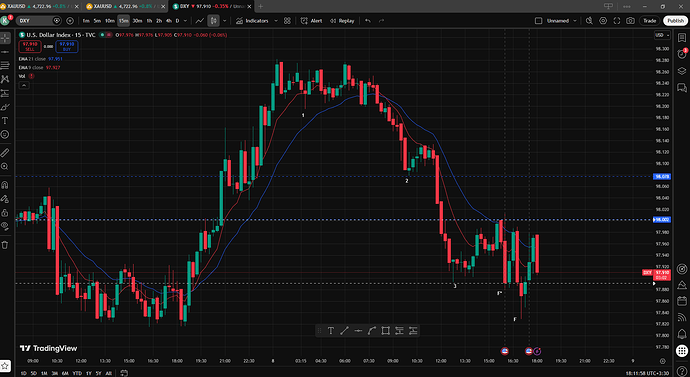The width and height of the screenshot is (690, 377).
Task: Open the emoji icons tool
Action: click(x=5, y=134)
